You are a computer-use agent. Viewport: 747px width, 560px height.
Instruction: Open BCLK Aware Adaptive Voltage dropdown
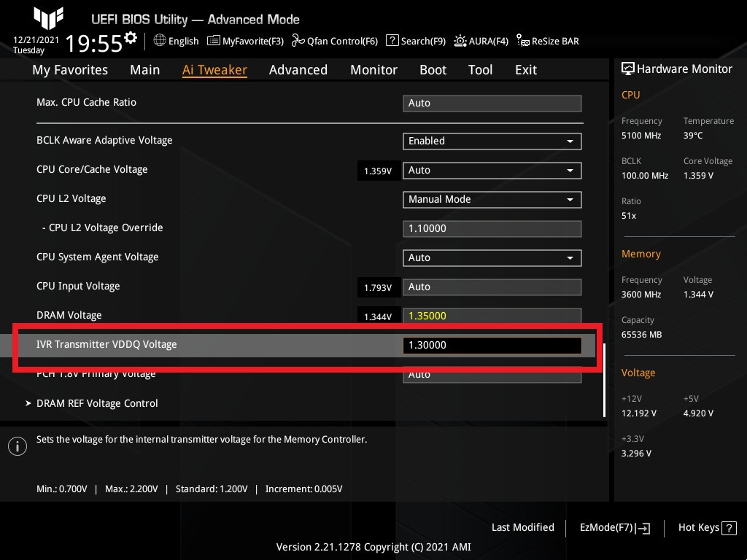[x=492, y=141]
